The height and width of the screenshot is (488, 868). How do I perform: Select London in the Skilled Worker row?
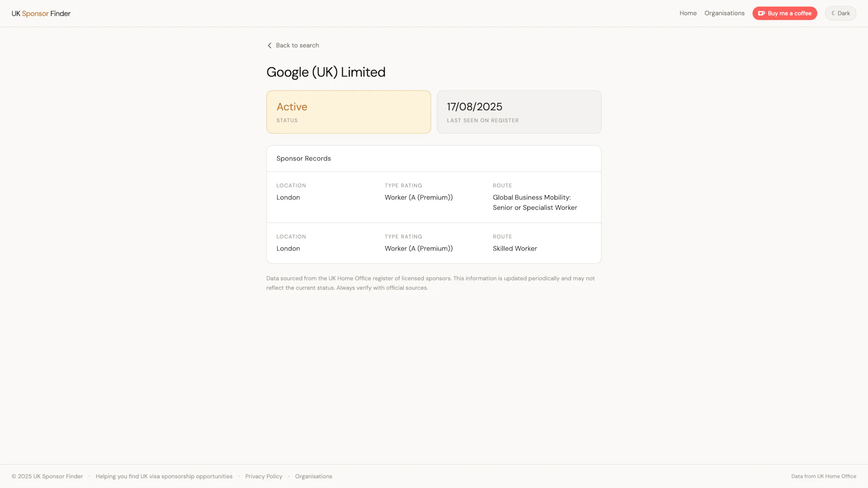coord(288,248)
